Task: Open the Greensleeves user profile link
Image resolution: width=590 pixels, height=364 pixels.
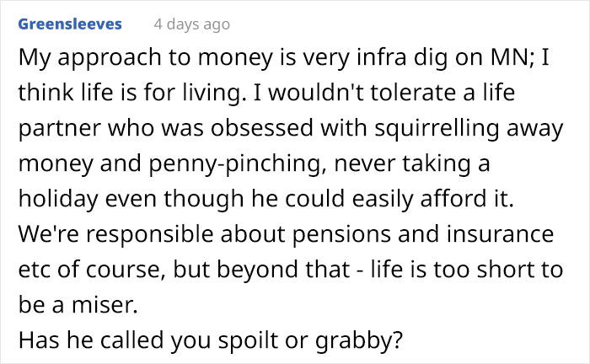Action: (70, 24)
